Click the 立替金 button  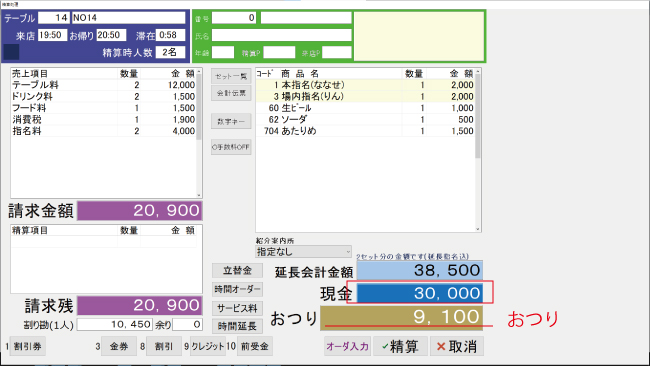237,271
